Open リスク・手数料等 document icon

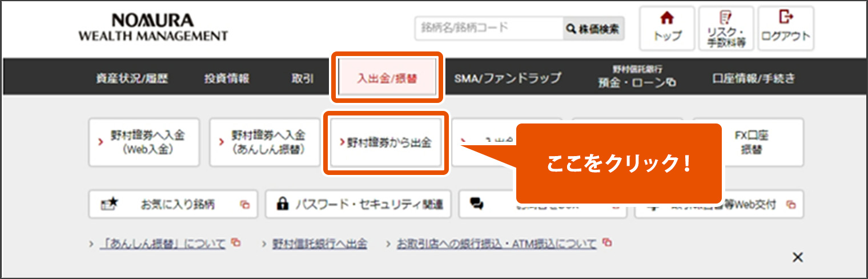pyautogui.click(x=726, y=29)
